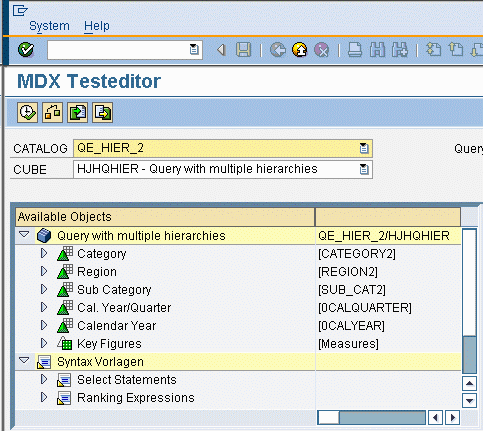Click the export document arrow icon

click(102, 112)
